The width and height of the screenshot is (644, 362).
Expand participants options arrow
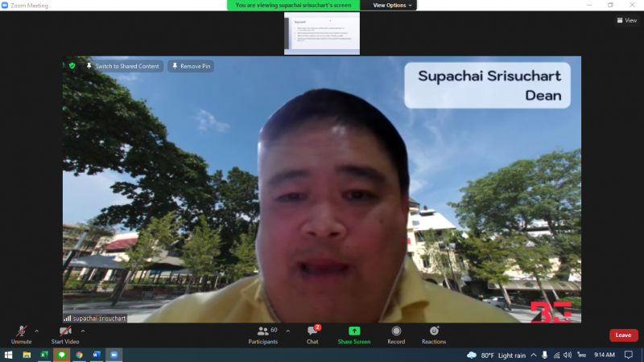tap(288, 331)
